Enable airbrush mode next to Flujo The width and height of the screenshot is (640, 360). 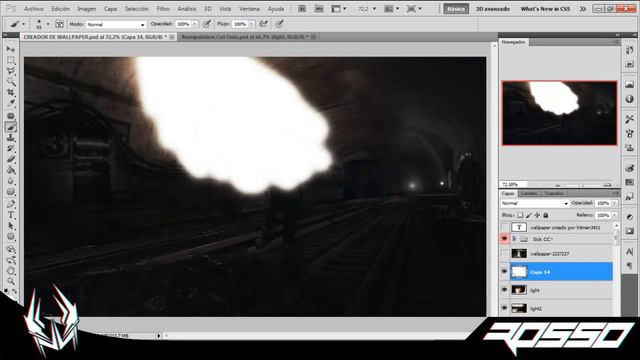pos(264,24)
